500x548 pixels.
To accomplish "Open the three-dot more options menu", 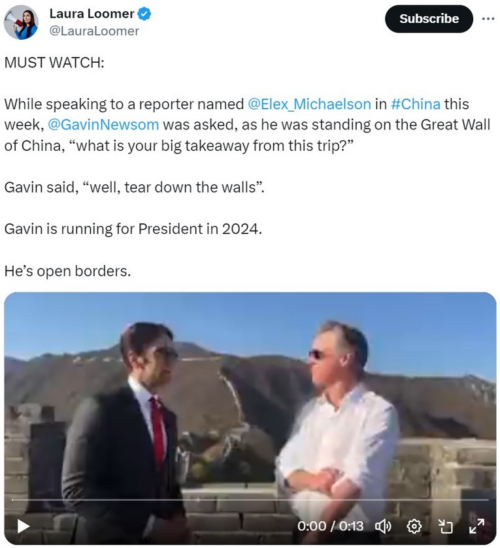I will (488, 19).
